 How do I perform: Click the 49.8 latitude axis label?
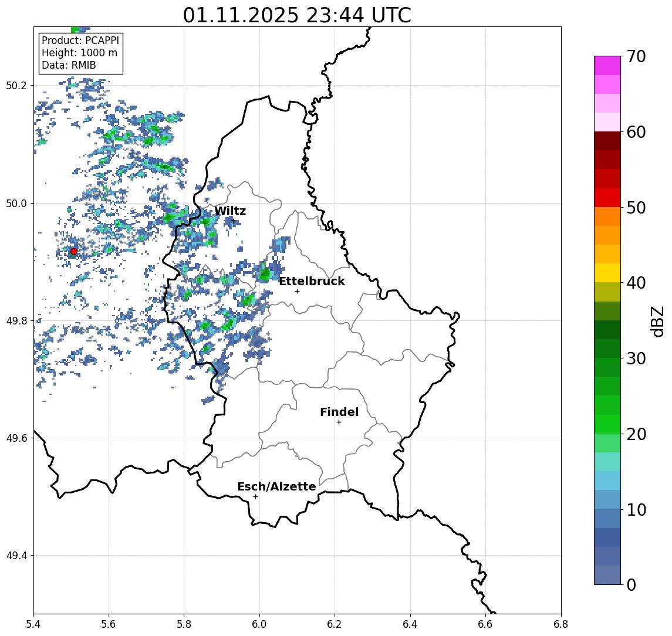coord(16,320)
